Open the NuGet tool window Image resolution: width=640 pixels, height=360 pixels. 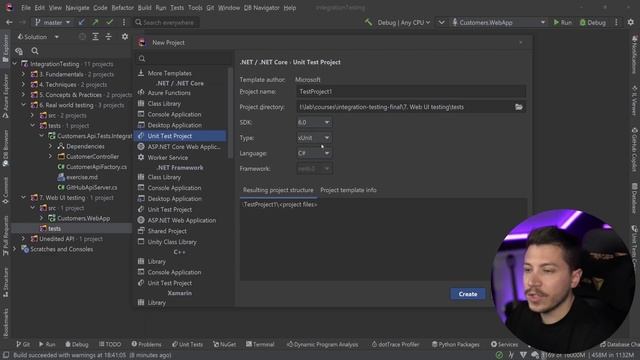224,344
